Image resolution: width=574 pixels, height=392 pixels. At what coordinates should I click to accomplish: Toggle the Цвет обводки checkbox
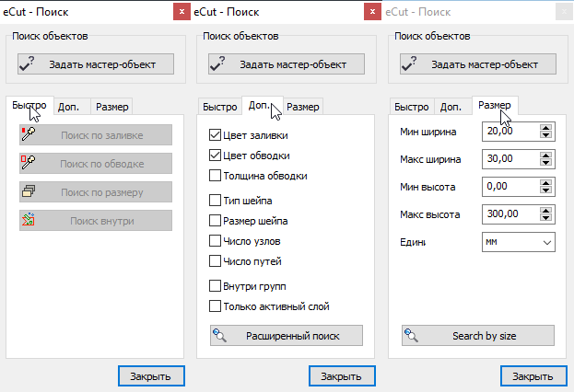(215, 156)
